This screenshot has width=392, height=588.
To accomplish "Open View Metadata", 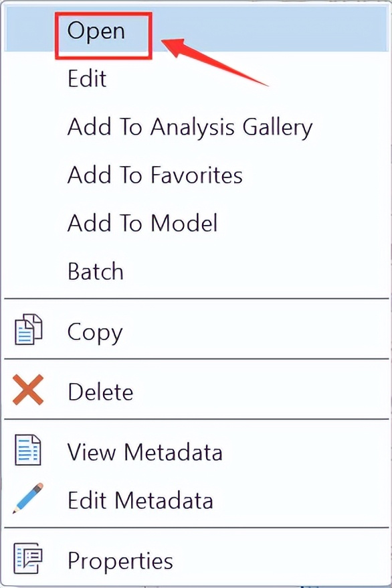I will pos(145,452).
